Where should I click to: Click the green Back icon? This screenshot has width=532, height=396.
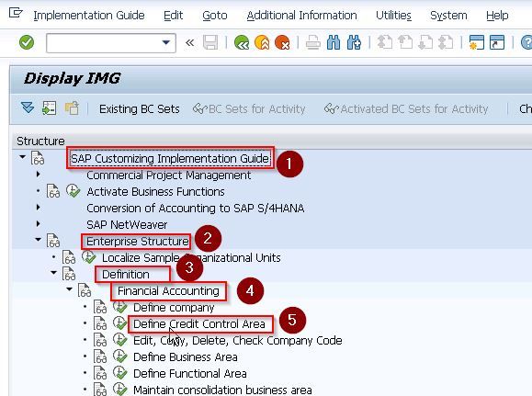tap(242, 43)
